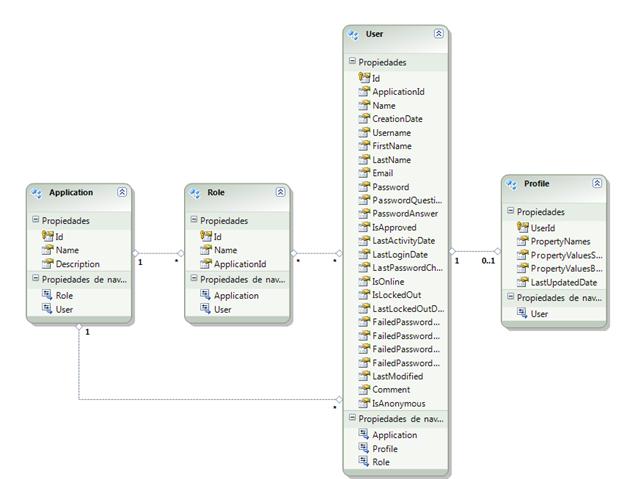Collapse navigation properties section in Role entity
This screenshot has height=479, width=640.
coord(194,279)
